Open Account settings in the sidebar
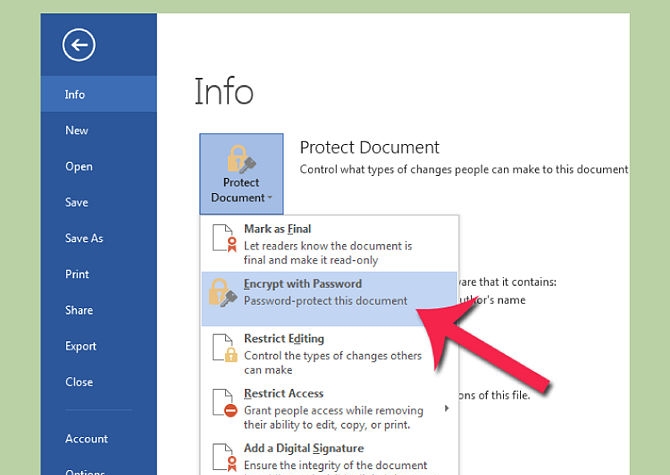 (86, 438)
